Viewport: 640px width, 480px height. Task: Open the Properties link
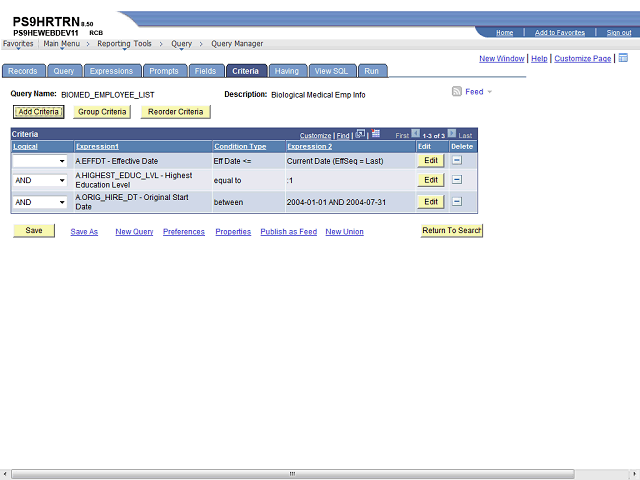coord(233,232)
